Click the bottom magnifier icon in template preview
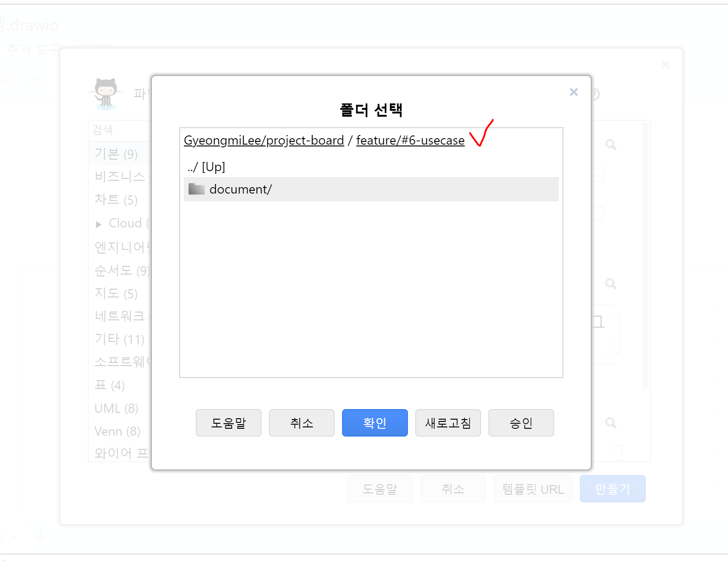The width and height of the screenshot is (728, 561). tap(611, 423)
